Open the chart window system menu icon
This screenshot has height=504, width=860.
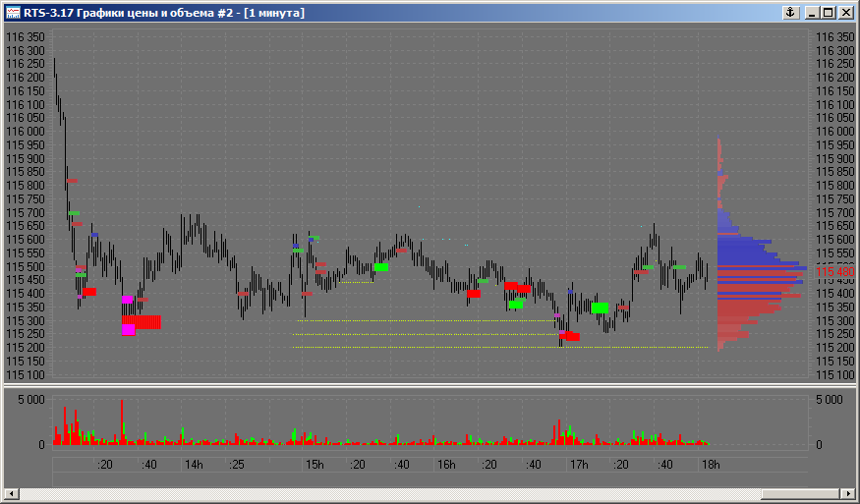[13, 13]
